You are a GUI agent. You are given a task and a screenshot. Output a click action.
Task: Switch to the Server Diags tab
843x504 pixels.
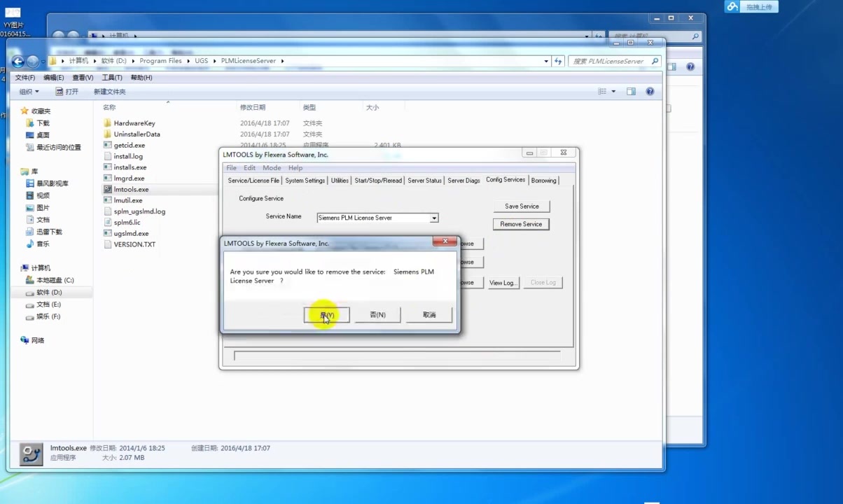(x=464, y=181)
